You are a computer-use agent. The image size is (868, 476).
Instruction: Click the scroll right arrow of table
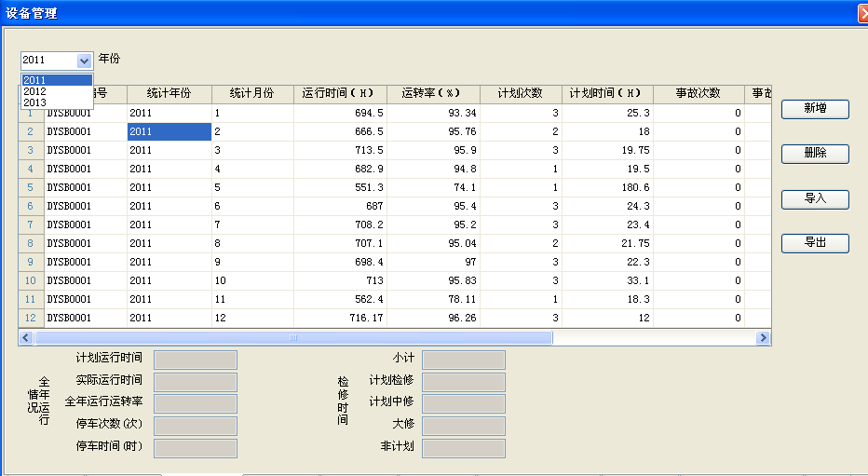(764, 338)
